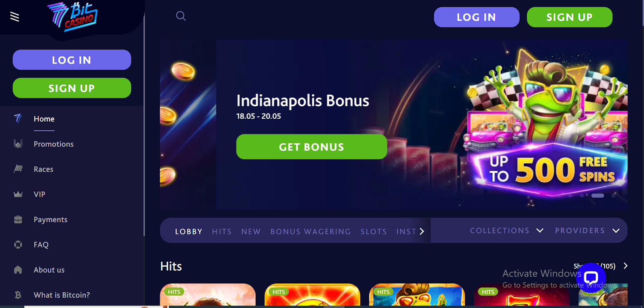Click the Payments wallet icon
This screenshot has height=308, width=644.
point(18,219)
